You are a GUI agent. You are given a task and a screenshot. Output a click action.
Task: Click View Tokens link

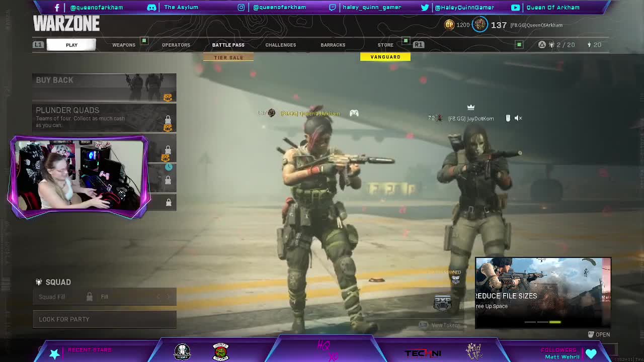point(446,325)
